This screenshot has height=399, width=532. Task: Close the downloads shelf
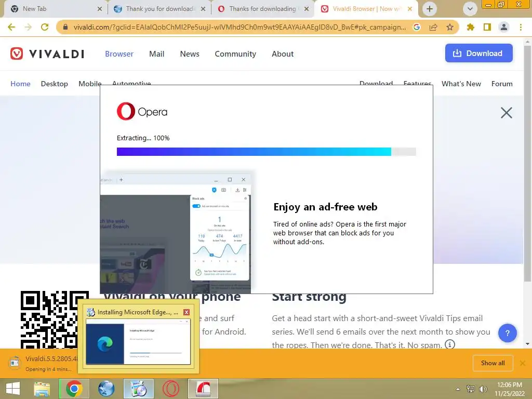[523, 363]
